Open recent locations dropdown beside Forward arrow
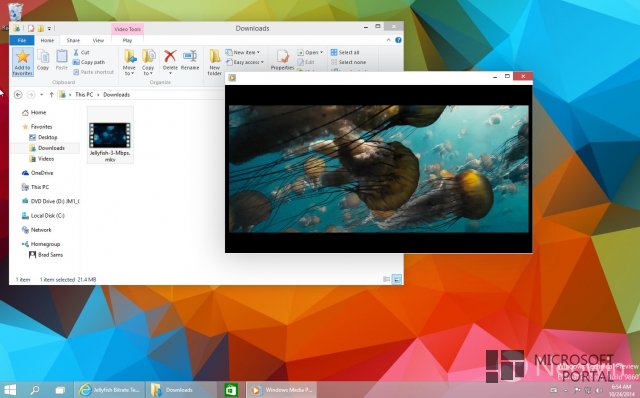640x398 pixels. pos(42,95)
